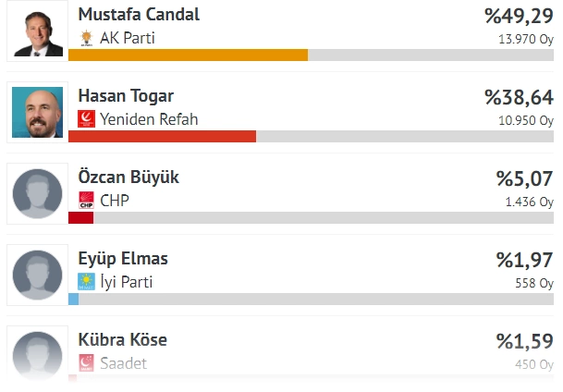Click the dark red CHP vote bar

click(80, 217)
